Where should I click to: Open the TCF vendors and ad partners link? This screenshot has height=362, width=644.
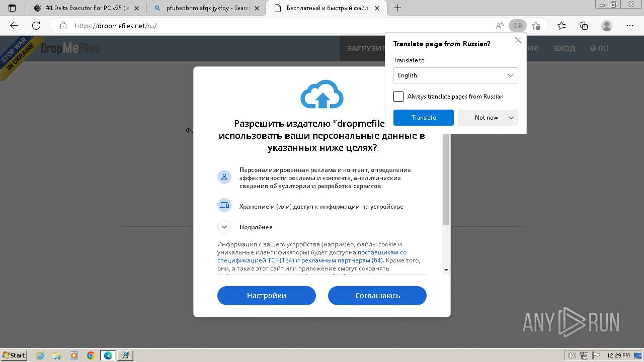pos(312,256)
